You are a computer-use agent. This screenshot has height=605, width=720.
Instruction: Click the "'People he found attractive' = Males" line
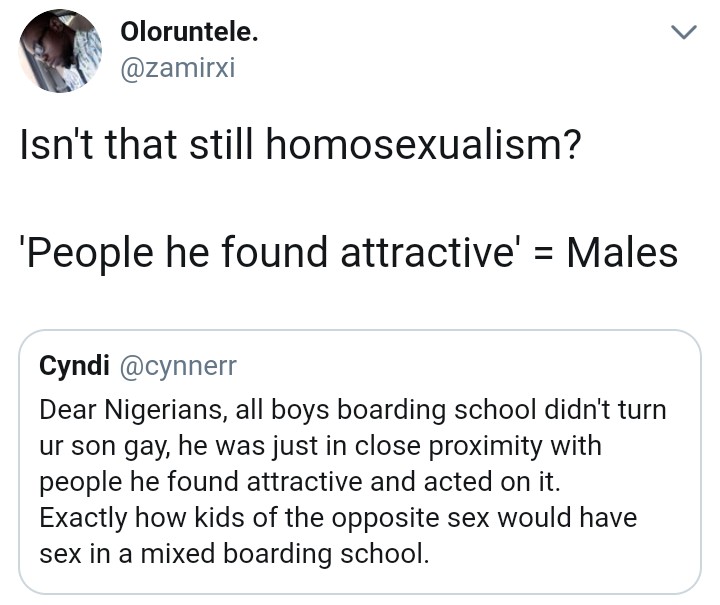[x=349, y=253]
